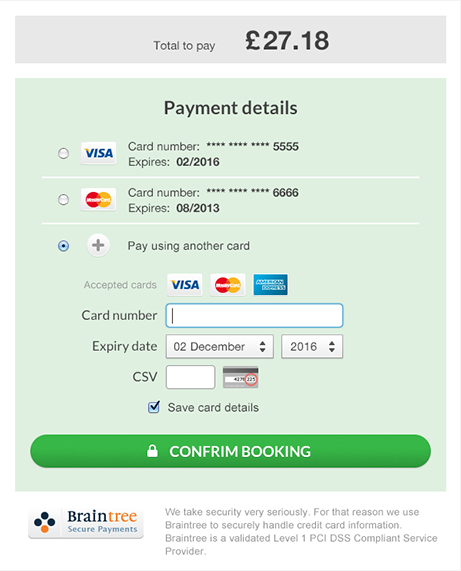Select the saved Visa card ending 5555
Image resolution: width=461 pixels, height=571 pixels.
(x=63, y=153)
